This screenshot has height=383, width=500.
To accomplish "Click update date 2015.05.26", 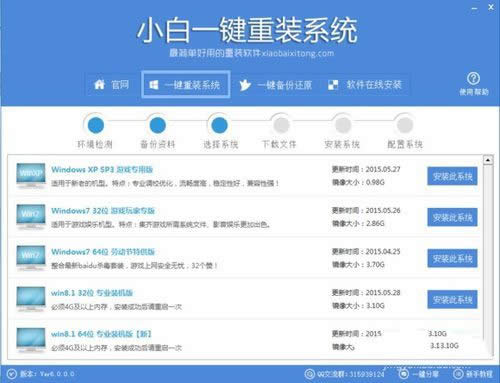I will click(383, 211).
